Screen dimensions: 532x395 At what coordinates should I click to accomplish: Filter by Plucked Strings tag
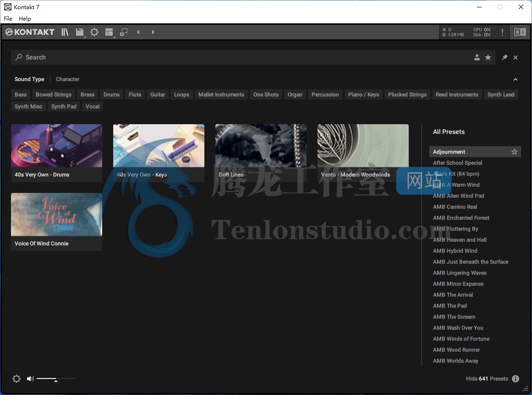pos(407,95)
